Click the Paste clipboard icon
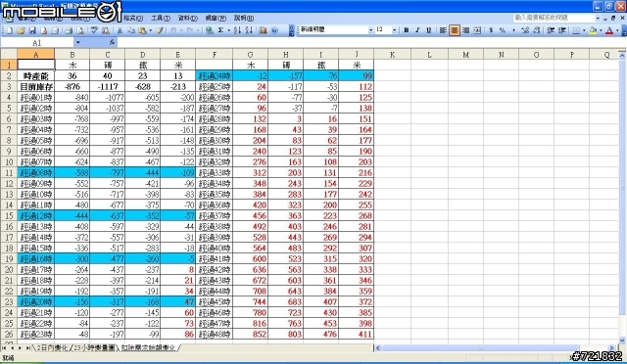The width and height of the screenshot is (627, 364). [x=142, y=30]
